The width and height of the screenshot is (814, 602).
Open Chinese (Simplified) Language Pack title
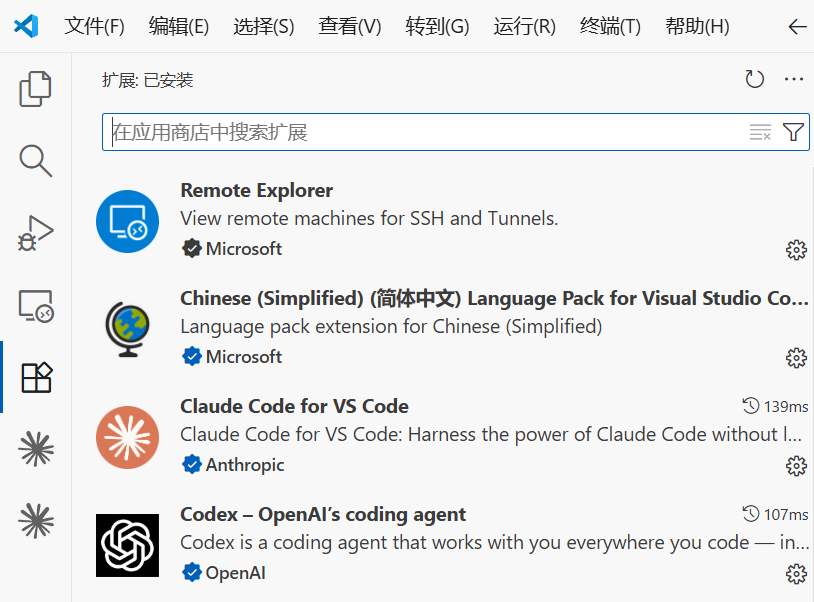tap(494, 298)
